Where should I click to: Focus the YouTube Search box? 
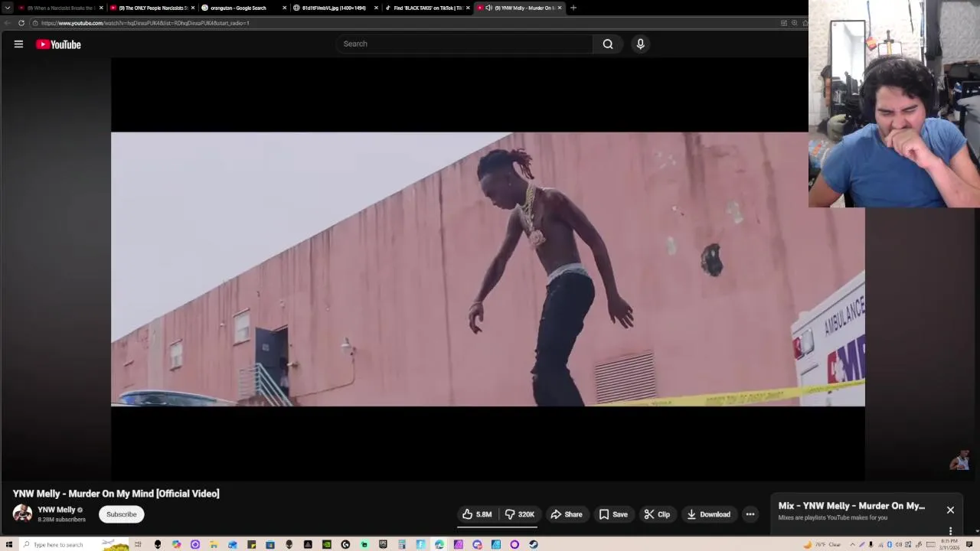coord(464,44)
